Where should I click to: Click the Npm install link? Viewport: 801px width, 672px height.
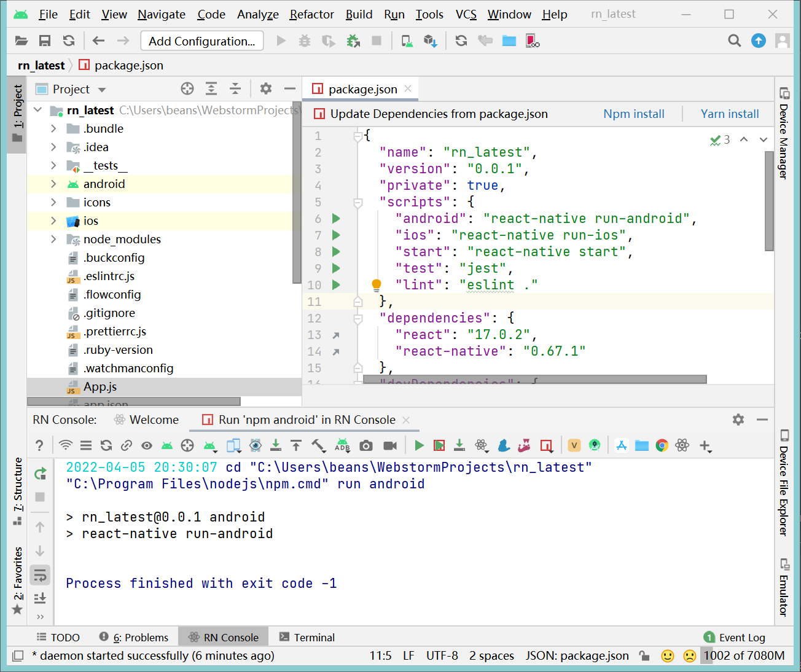pos(633,114)
